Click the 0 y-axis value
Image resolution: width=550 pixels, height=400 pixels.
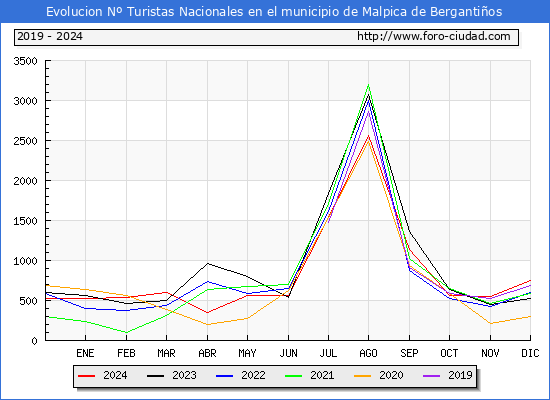[x=34, y=341]
